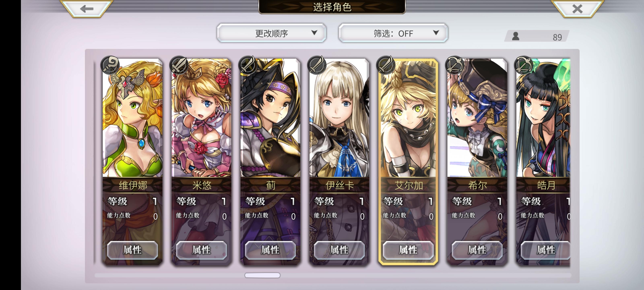
Task: Close the character selection screen
Action: (577, 8)
